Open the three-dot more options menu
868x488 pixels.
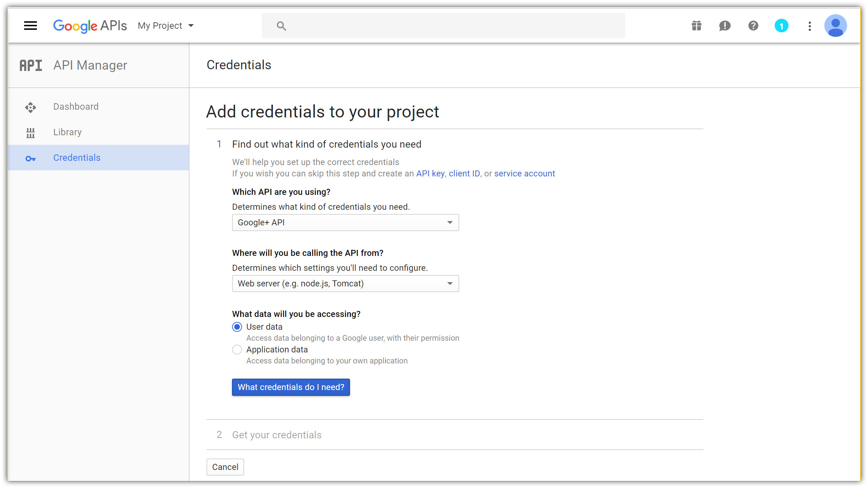809,26
